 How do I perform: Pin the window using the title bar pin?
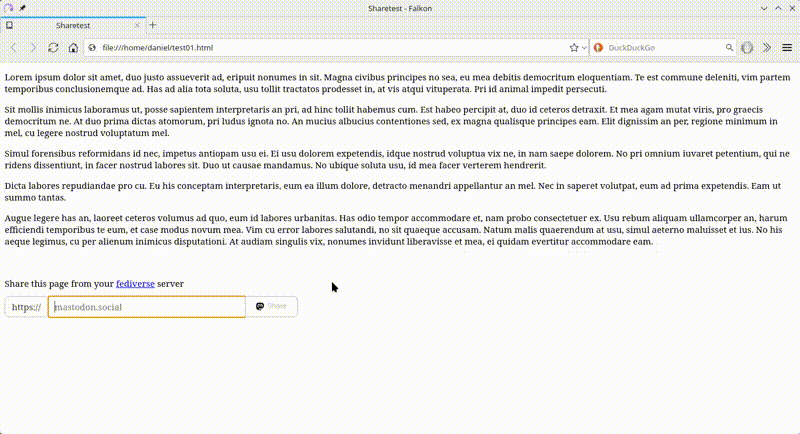pyautogui.click(x=23, y=7)
